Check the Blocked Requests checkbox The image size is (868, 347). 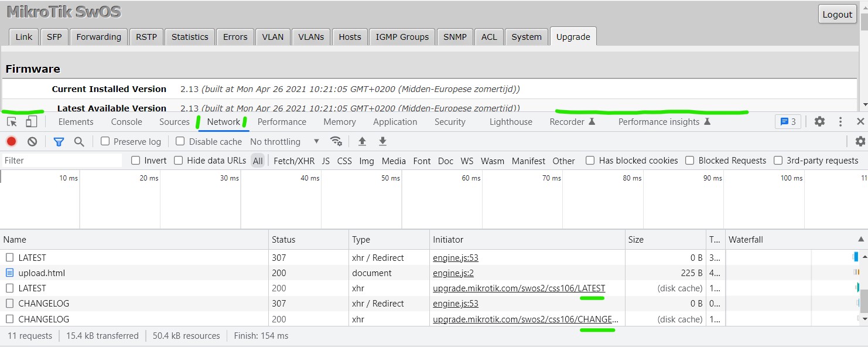690,161
